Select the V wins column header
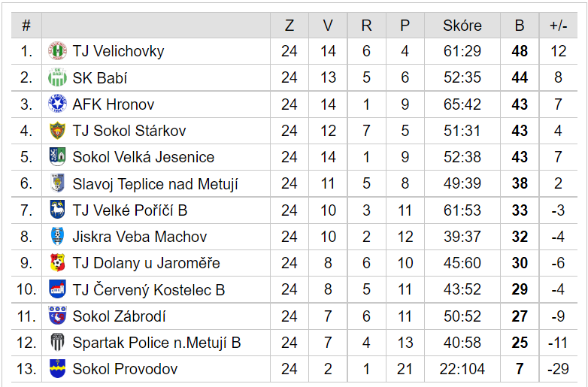The width and height of the screenshot is (588, 387). 328,26
